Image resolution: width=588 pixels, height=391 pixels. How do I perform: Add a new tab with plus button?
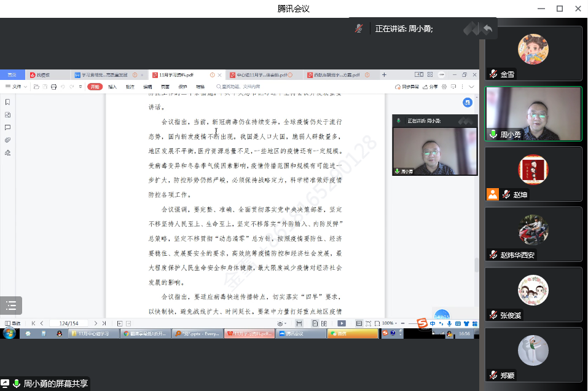click(x=384, y=75)
